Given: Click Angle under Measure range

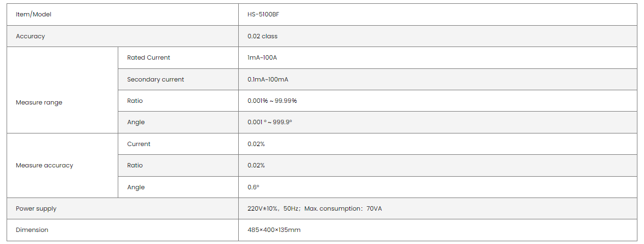Looking at the screenshot, I should click(x=136, y=122).
